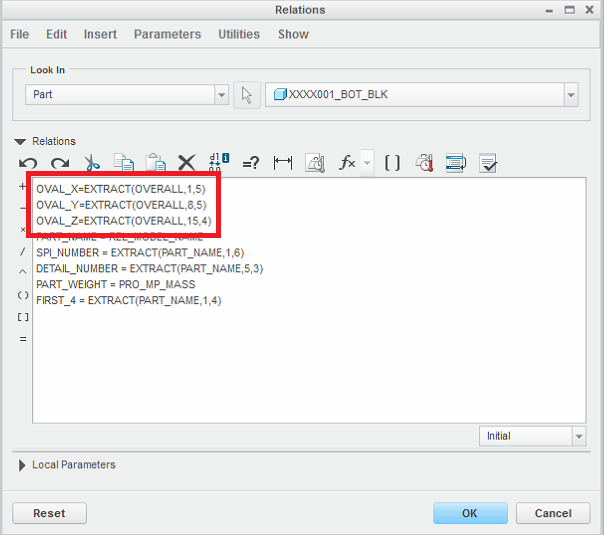Click empty area of relations text editor
This screenshot has width=604, height=535.
click(x=308, y=366)
